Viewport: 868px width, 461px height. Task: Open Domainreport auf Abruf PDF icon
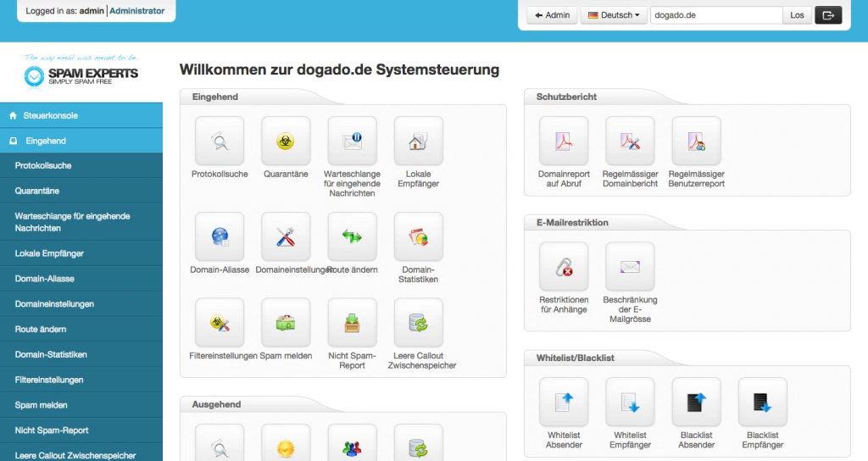point(564,142)
